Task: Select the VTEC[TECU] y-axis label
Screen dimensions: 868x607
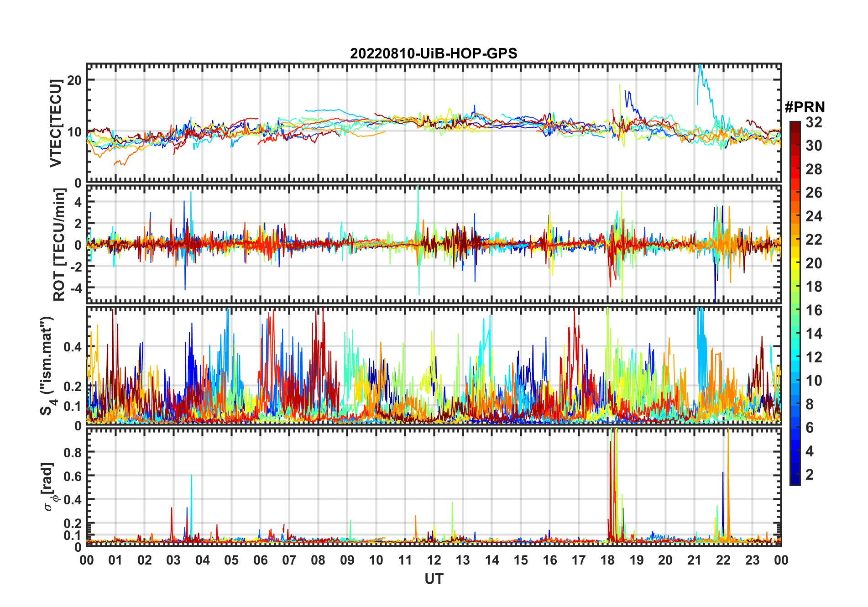Action: click(56, 123)
